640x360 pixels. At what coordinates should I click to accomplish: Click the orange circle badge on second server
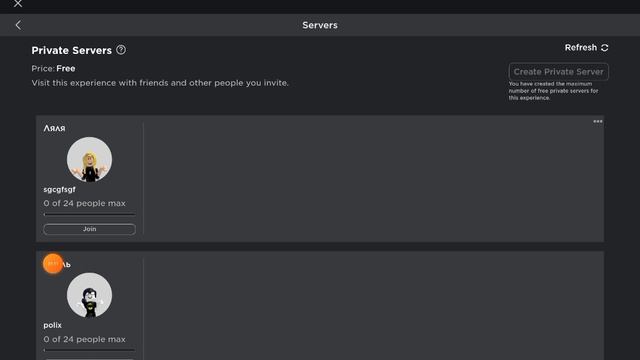[53, 264]
